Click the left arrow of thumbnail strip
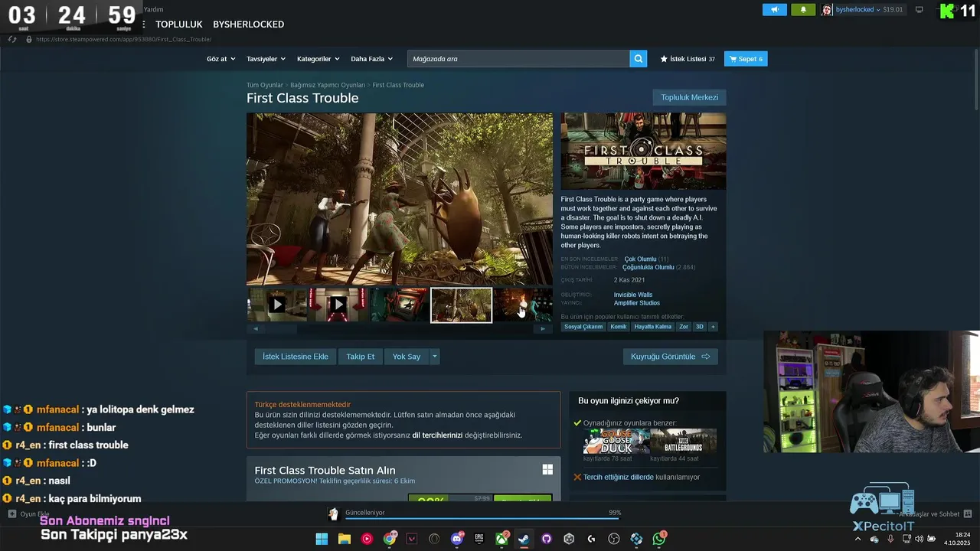Image resolution: width=980 pixels, height=551 pixels. pos(255,329)
